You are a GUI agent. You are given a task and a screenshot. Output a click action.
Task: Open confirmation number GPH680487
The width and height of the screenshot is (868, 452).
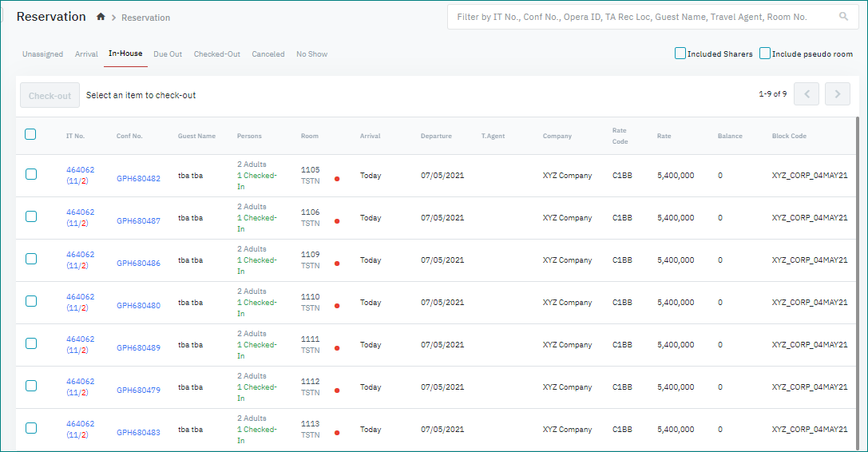click(138, 221)
